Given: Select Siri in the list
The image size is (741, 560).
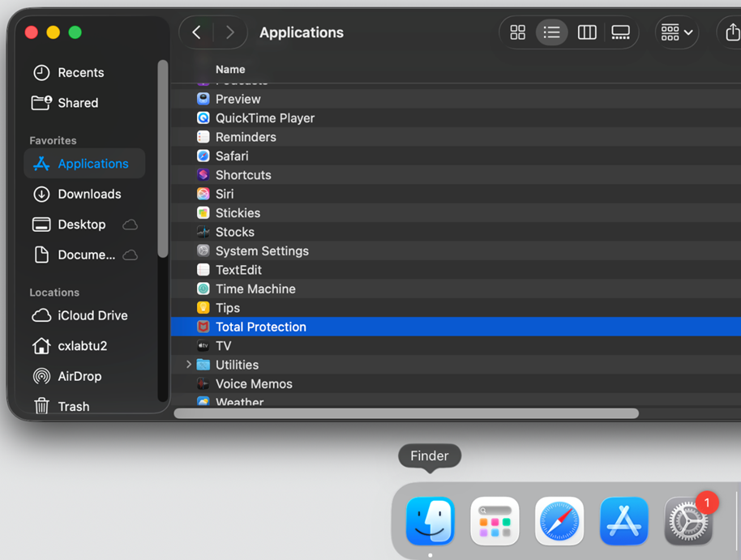Looking at the screenshot, I should tap(456, 195).
